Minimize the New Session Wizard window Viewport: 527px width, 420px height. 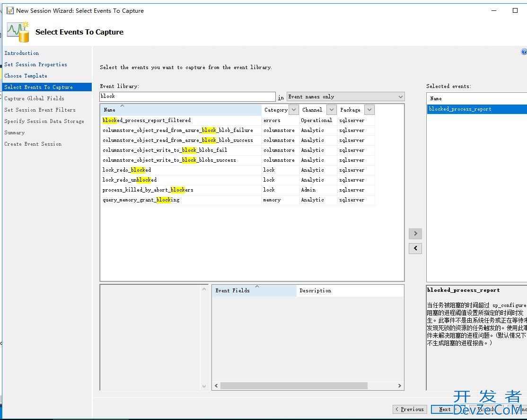pos(494,10)
